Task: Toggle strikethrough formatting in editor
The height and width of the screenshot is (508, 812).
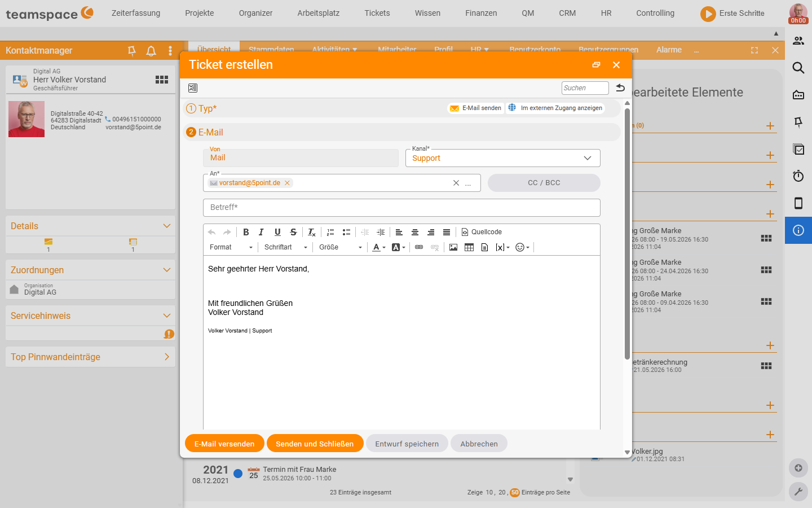Action: pos(293,232)
